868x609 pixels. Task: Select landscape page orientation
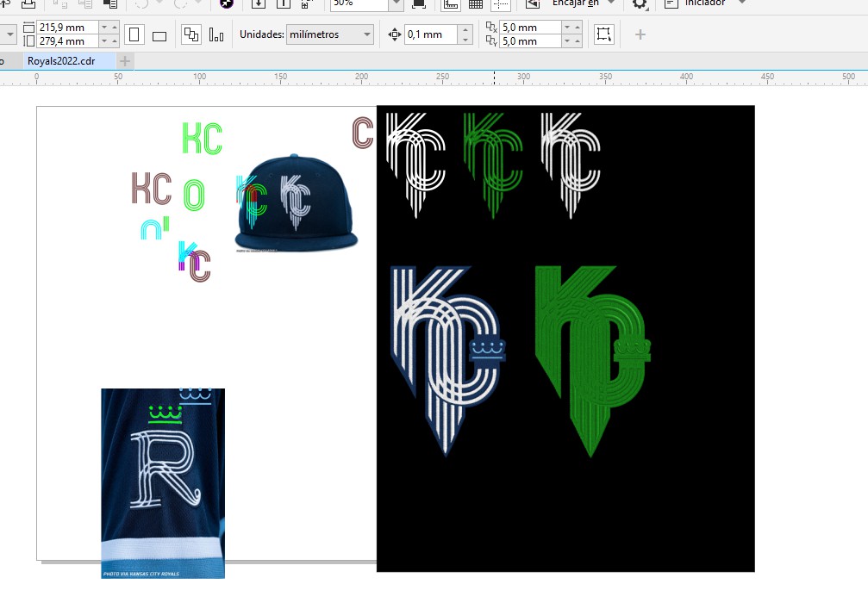[159, 36]
